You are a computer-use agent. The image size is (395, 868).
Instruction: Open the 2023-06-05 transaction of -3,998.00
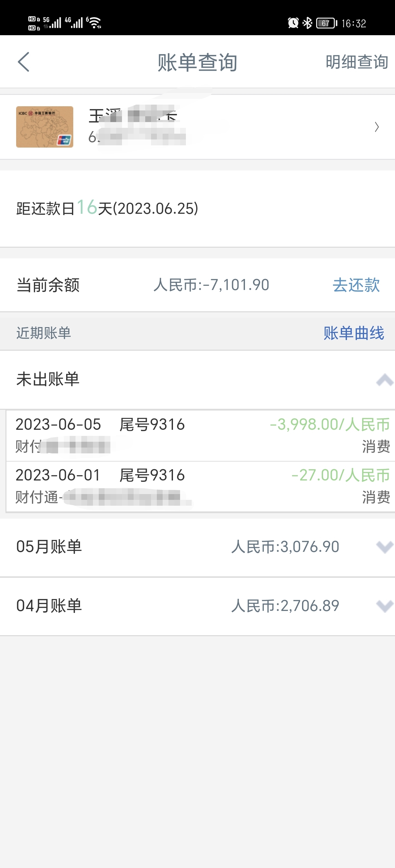201,435
